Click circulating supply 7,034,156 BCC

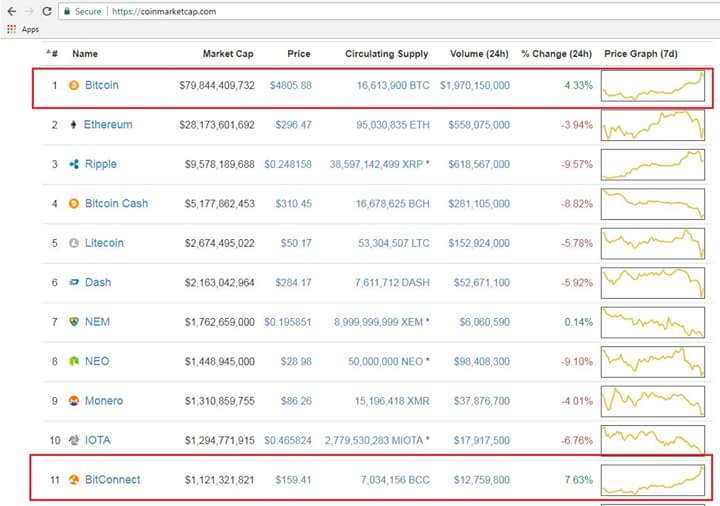pos(395,480)
